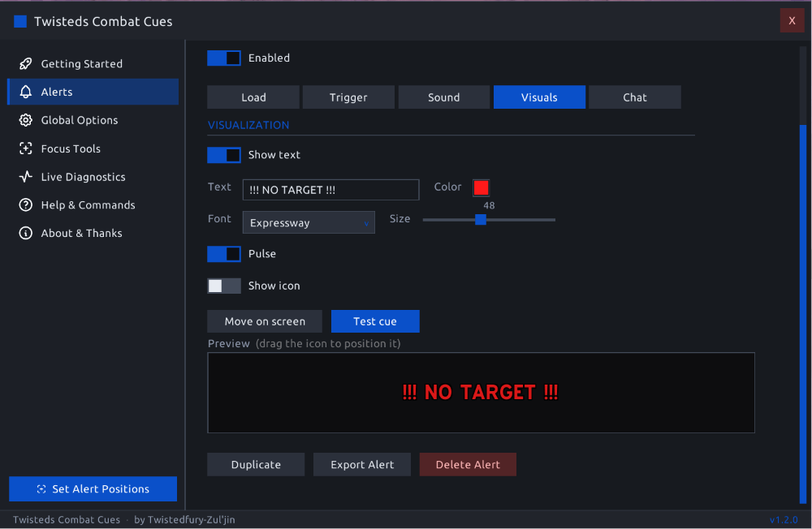Click the v1.2.0 version label
Viewport: 812px width, 529px height.
[x=784, y=520]
